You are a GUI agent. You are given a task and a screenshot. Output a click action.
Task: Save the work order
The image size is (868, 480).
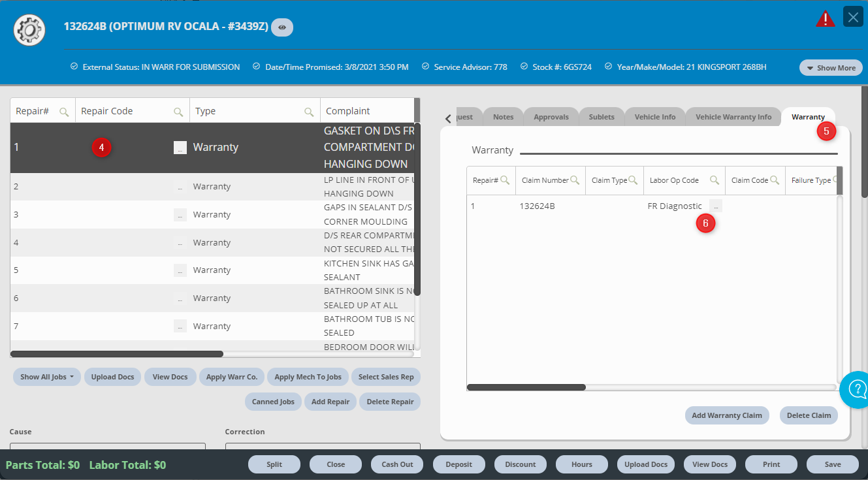[833, 464]
